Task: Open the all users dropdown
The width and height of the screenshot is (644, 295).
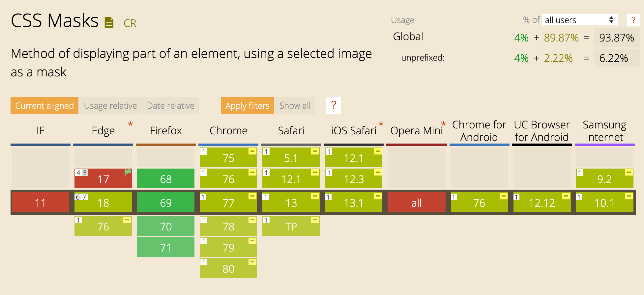Action: (x=579, y=20)
